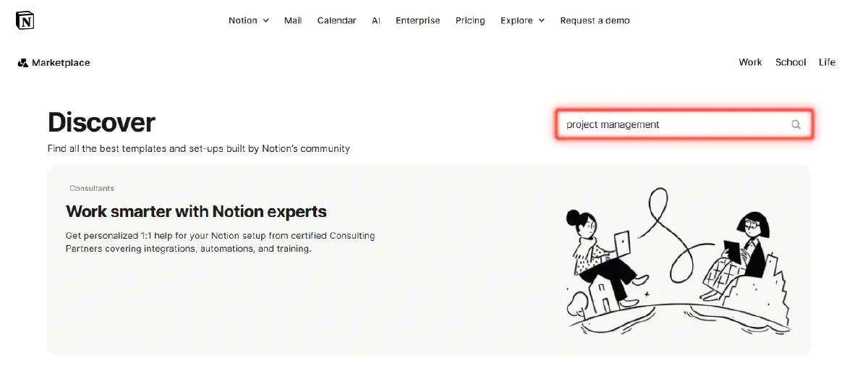868x371 pixels.
Task: Open the Work smarter with Notion experts heading
Action: tap(196, 212)
